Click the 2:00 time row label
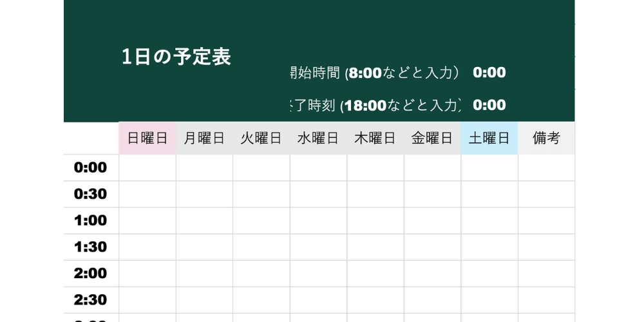The height and width of the screenshot is (322, 644). coord(91,273)
